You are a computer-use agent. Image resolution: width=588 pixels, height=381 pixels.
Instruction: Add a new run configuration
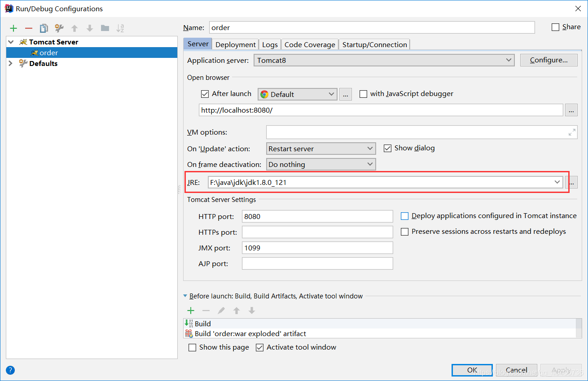[x=13, y=28]
